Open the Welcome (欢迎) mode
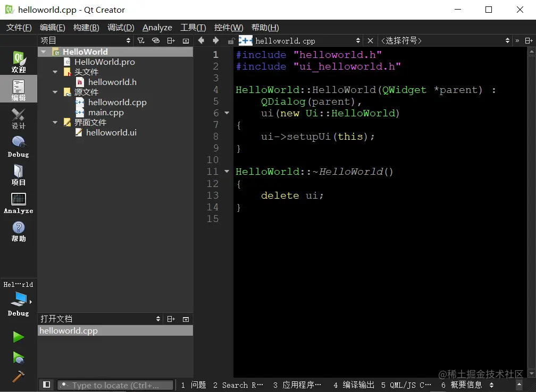Viewport: 536px width, 392px height. [x=19, y=62]
